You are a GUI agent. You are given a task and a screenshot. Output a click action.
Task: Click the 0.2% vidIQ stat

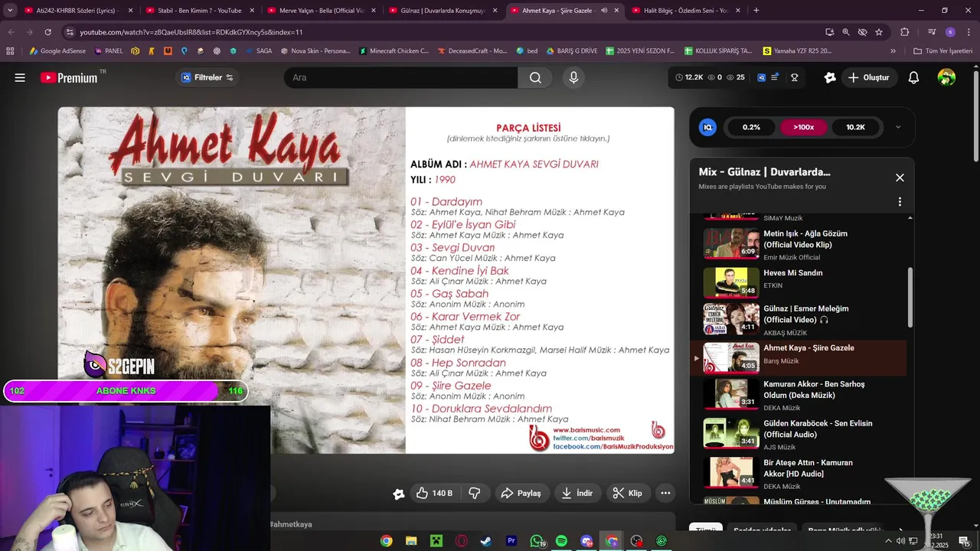point(751,127)
